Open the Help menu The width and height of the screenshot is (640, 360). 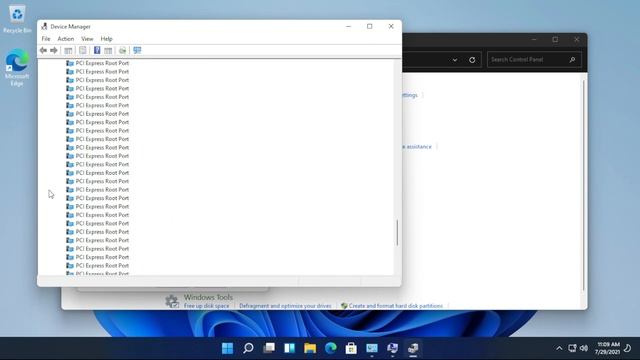[x=107, y=39]
